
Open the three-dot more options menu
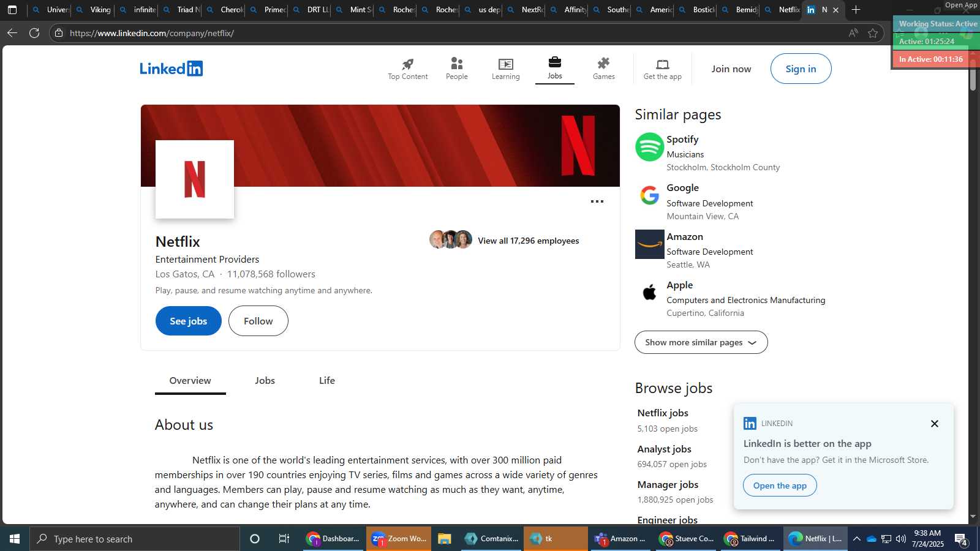point(597,201)
